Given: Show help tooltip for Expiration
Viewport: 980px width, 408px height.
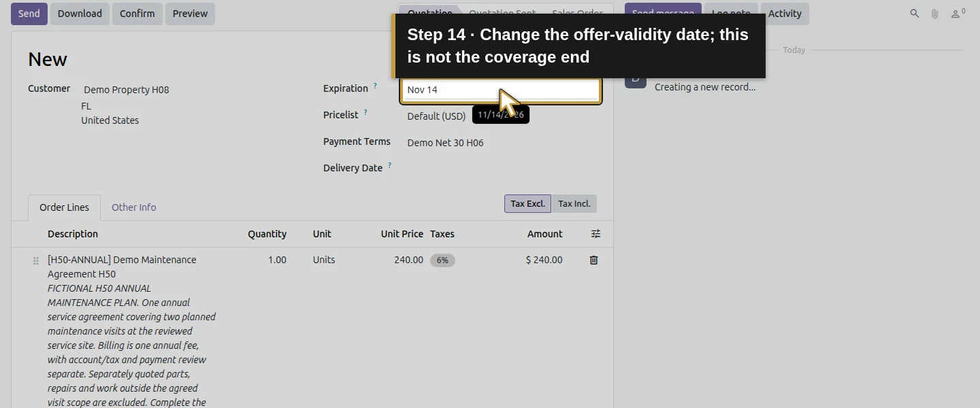Looking at the screenshot, I should (375, 86).
